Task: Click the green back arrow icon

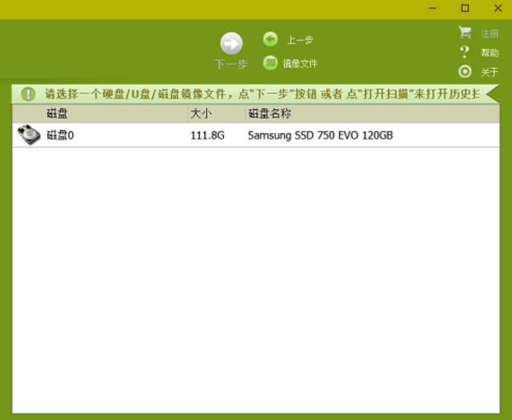Action: [271, 39]
